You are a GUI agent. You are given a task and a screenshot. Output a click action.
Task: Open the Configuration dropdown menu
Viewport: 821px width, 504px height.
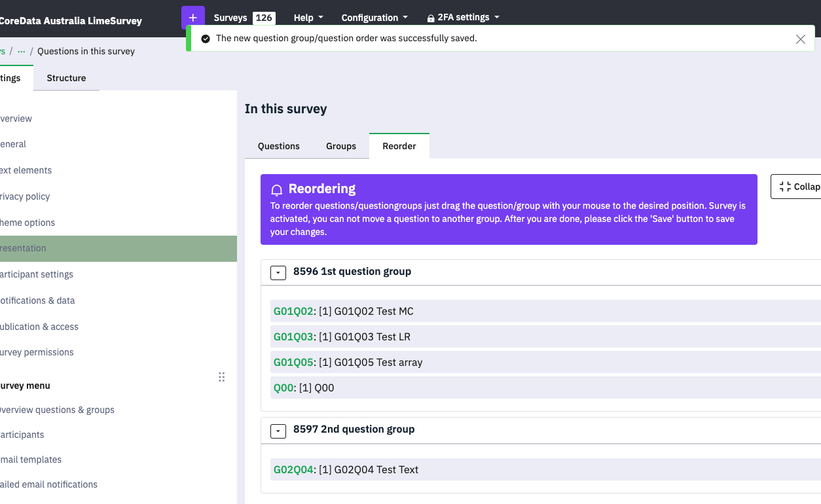(374, 18)
